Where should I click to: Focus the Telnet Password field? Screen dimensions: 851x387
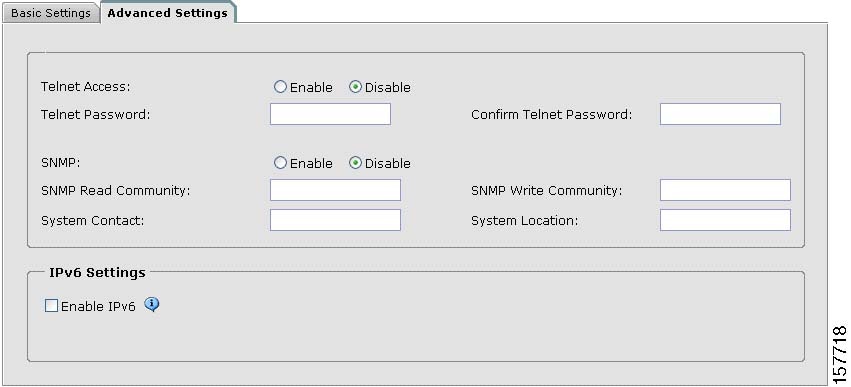tap(330, 114)
